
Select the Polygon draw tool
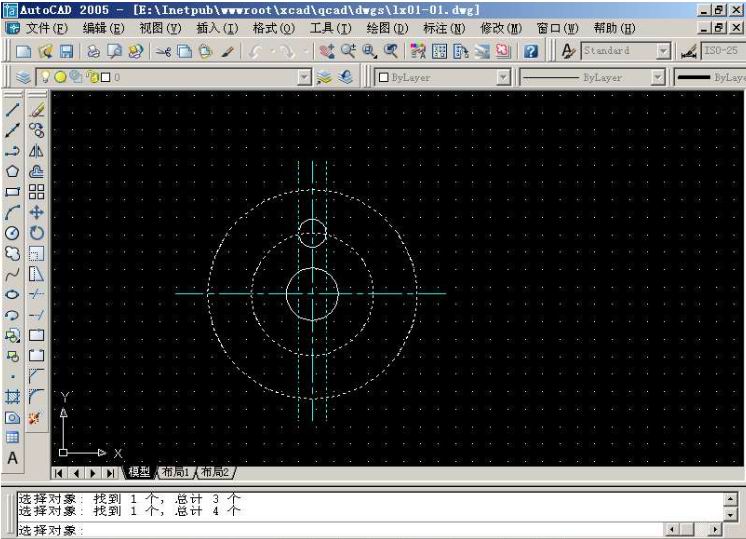12,171
